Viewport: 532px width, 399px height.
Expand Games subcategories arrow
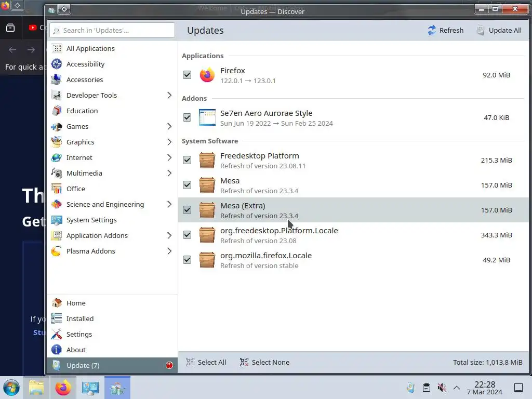point(169,126)
